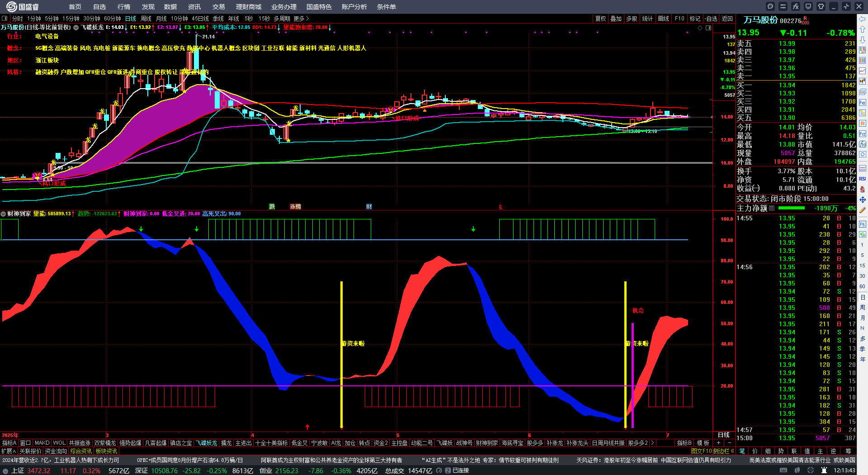Expand the 更多 period options
The image size is (868, 475).
[301, 19]
